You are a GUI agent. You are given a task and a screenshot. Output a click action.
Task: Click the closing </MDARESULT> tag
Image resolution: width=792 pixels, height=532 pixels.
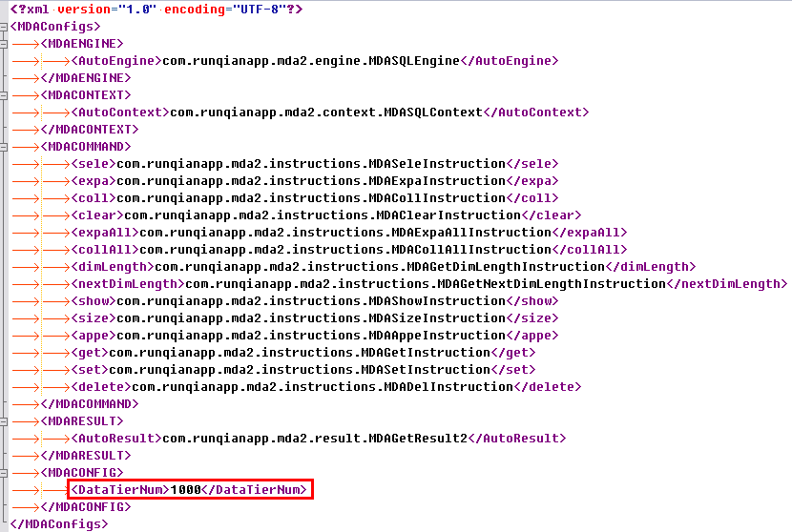(x=85, y=456)
